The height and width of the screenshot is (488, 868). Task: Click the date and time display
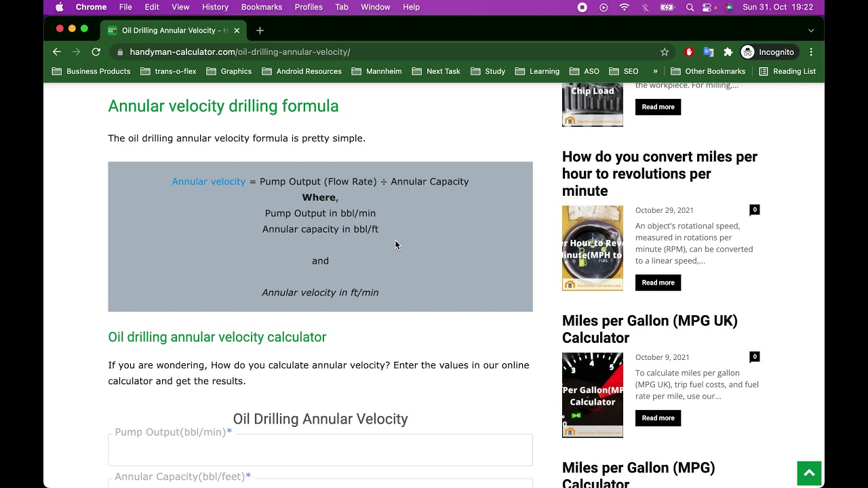(778, 7)
